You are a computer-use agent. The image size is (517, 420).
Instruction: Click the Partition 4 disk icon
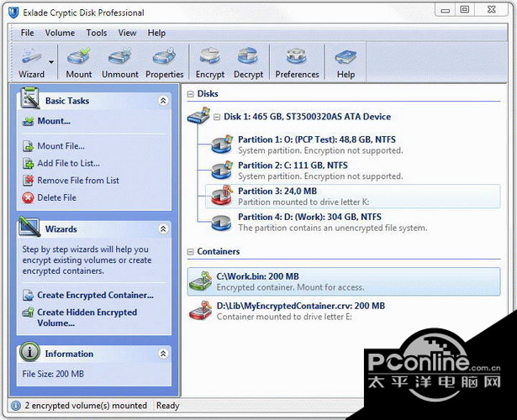pos(222,223)
